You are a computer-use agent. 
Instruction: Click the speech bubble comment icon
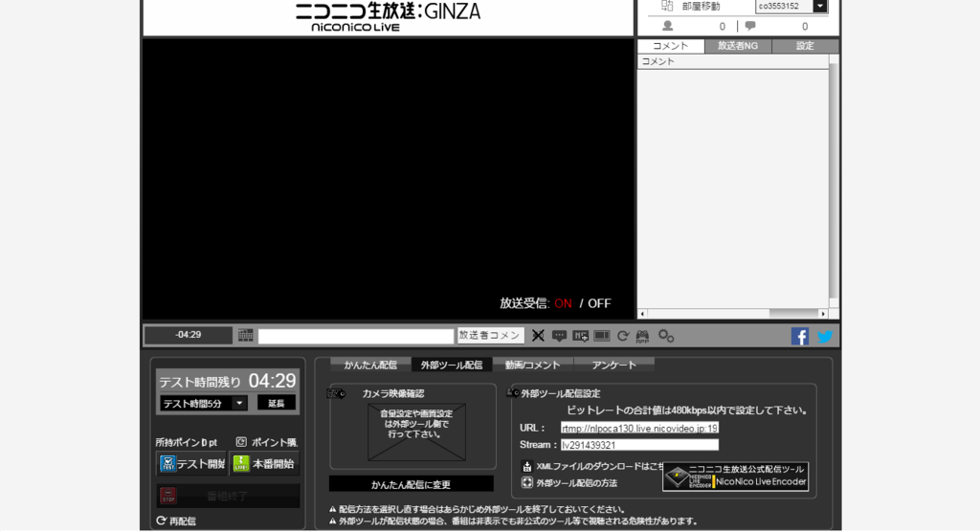point(559,337)
